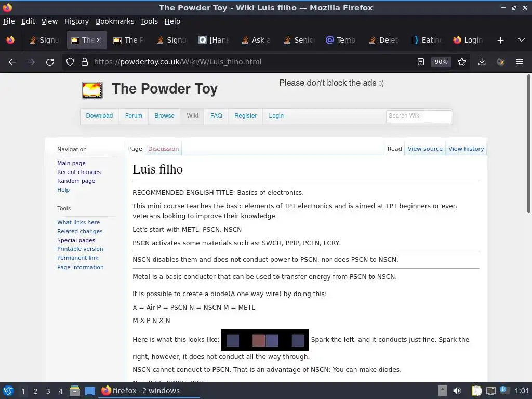
Task: Focus the URL address bar
Action: [x=251, y=62]
